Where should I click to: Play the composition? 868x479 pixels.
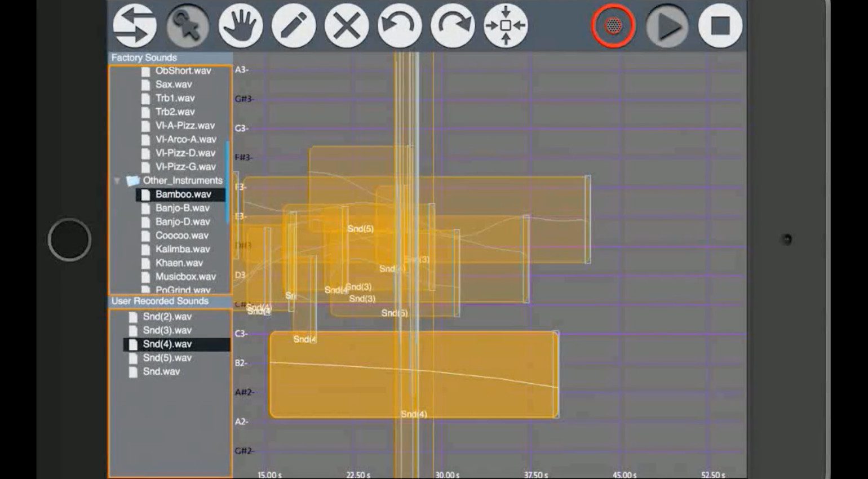point(667,26)
